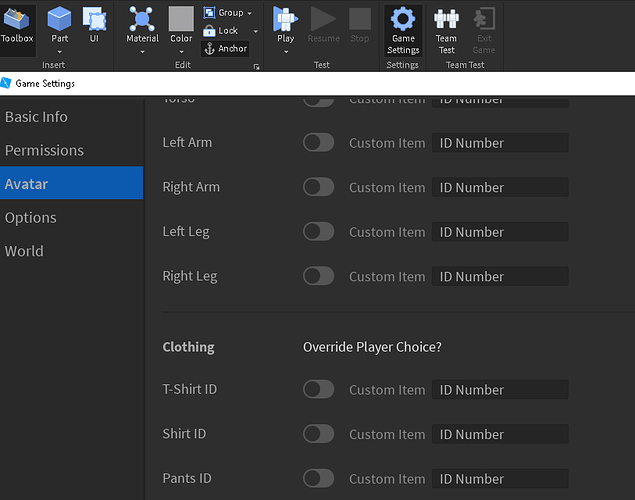Toggle Right Leg override switch
Viewport: 635px width, 500px height.
pos(318,276)
